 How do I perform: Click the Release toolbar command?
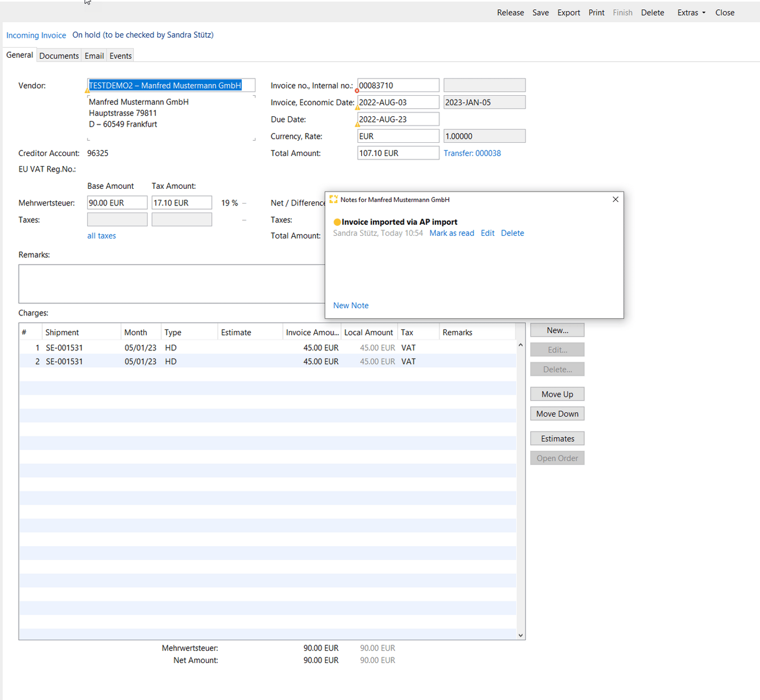tap(510, 13)
